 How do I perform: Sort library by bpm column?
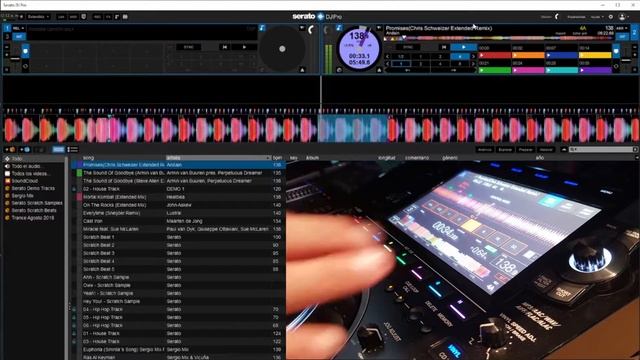[278, 158]
